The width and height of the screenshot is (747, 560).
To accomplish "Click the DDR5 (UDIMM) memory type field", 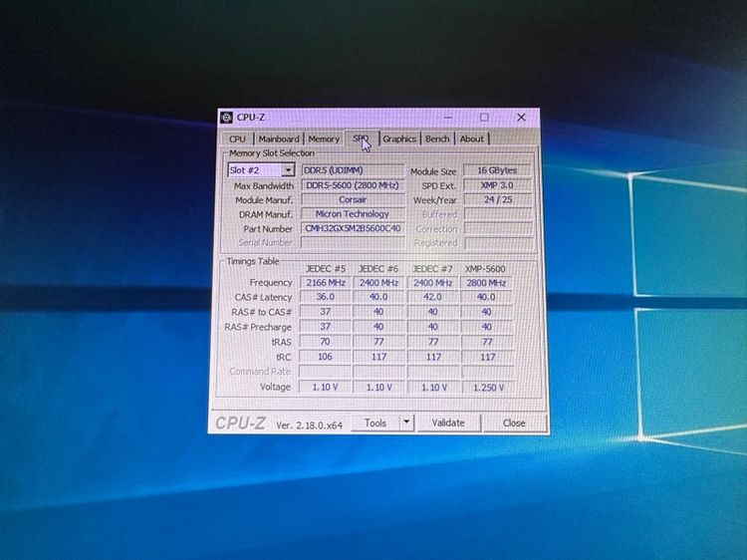I will [353, 170].
